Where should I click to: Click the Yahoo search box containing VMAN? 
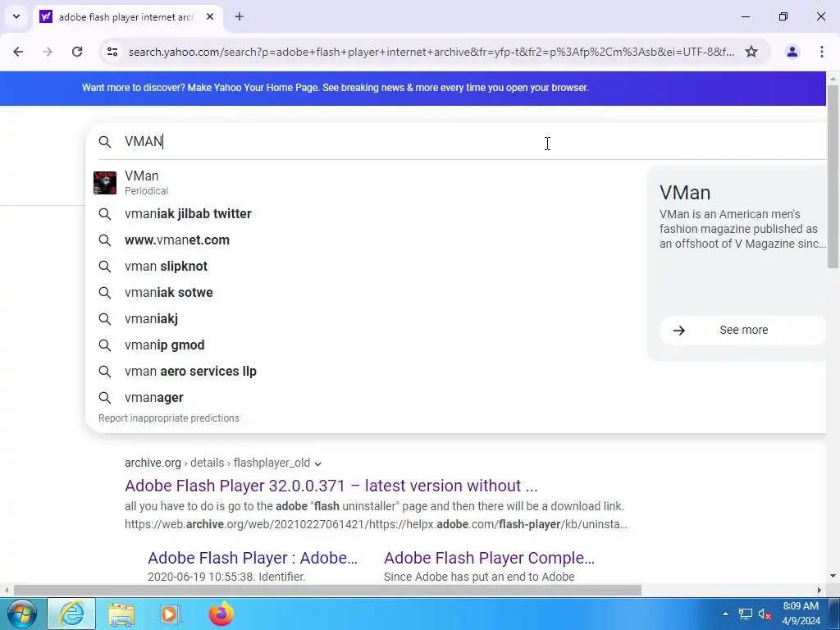coord(461,141)
